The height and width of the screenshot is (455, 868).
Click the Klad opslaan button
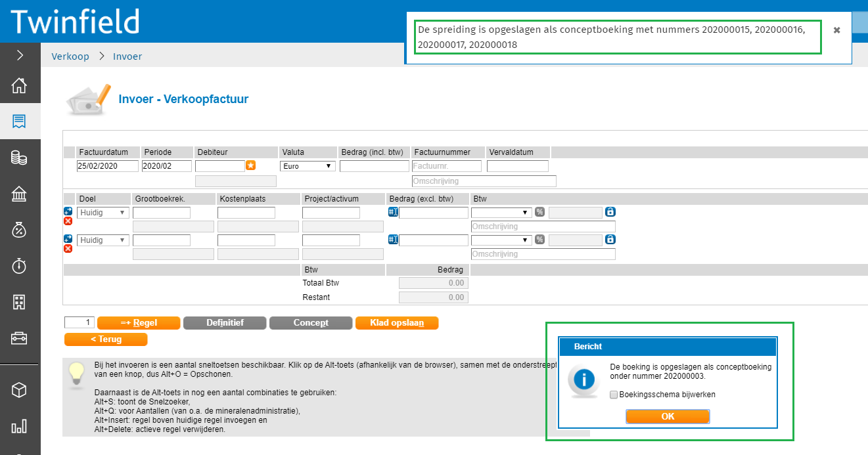pyautogui.click(x=396, y=323)
